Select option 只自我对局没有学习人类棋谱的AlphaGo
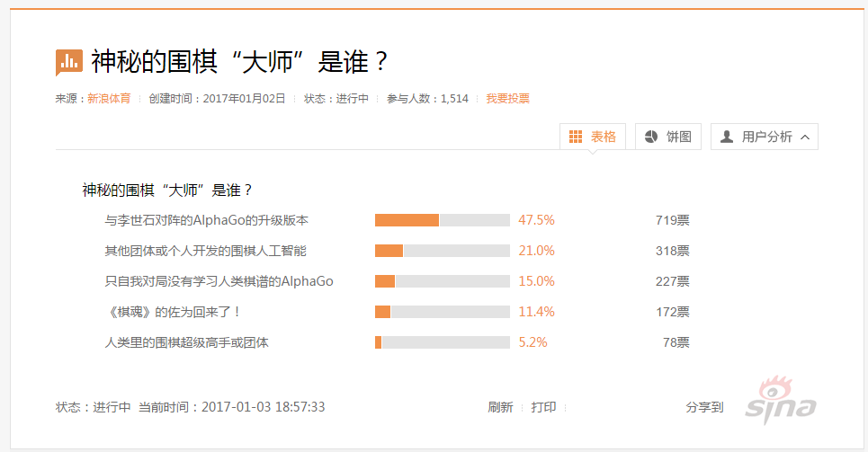The width and height of the screenshot is (868, 452). click(219, 281)
